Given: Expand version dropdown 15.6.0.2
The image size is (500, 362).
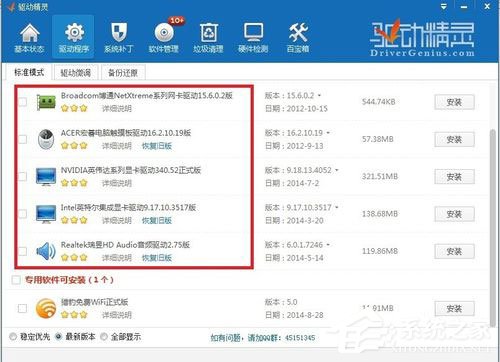Looking at the screenshot, I should (319, 96).
